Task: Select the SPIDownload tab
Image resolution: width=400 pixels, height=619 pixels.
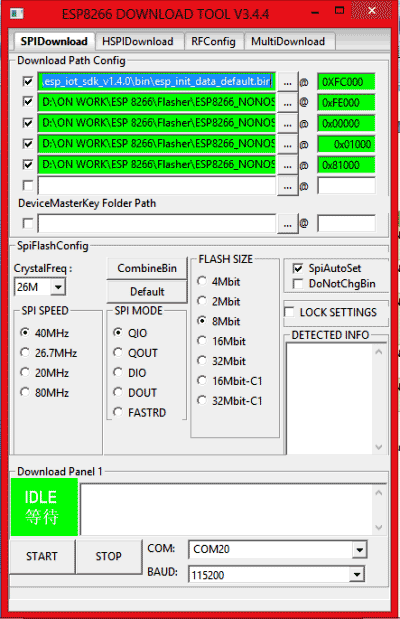Action: [x=54, y=41]
